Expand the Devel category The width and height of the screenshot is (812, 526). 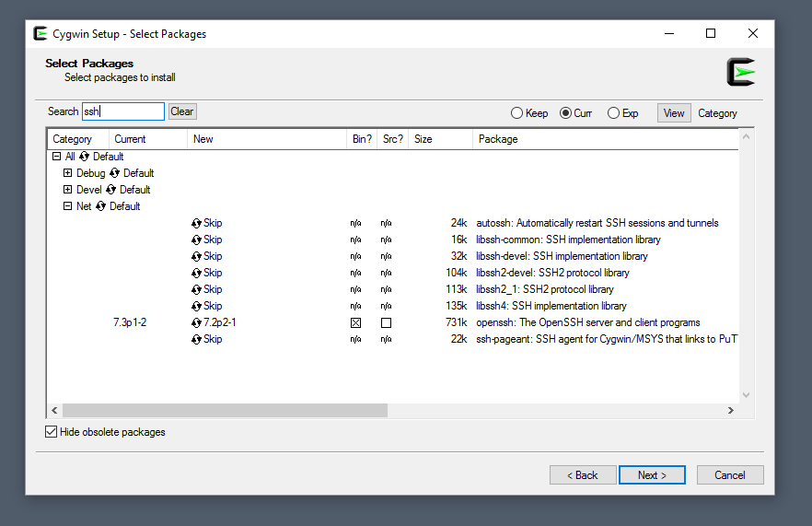click(x=68, y=189)
